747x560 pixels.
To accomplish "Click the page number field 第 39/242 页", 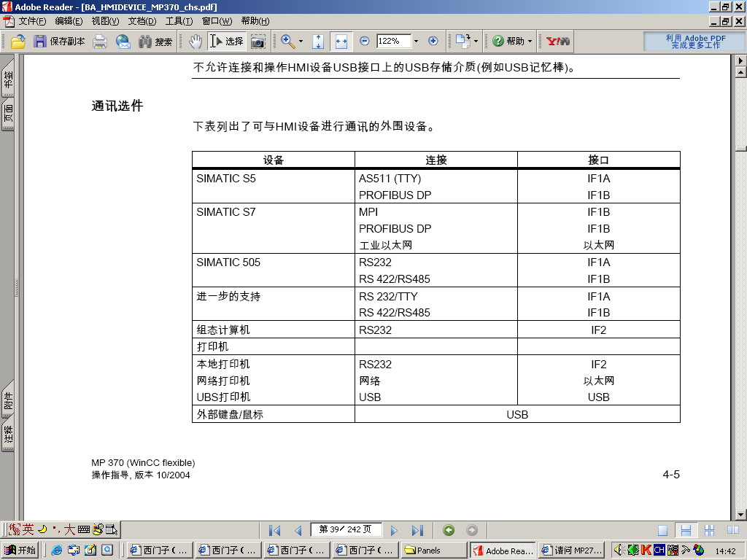I will (346, 529).
